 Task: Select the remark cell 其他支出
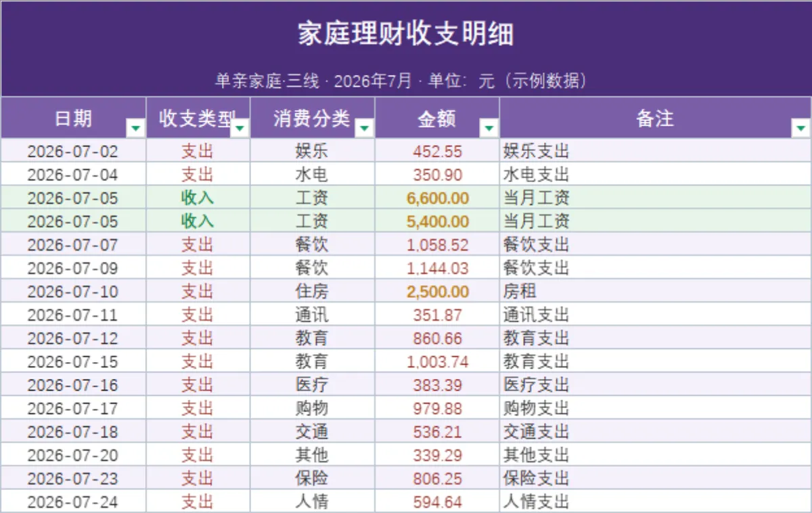[655, 455]
